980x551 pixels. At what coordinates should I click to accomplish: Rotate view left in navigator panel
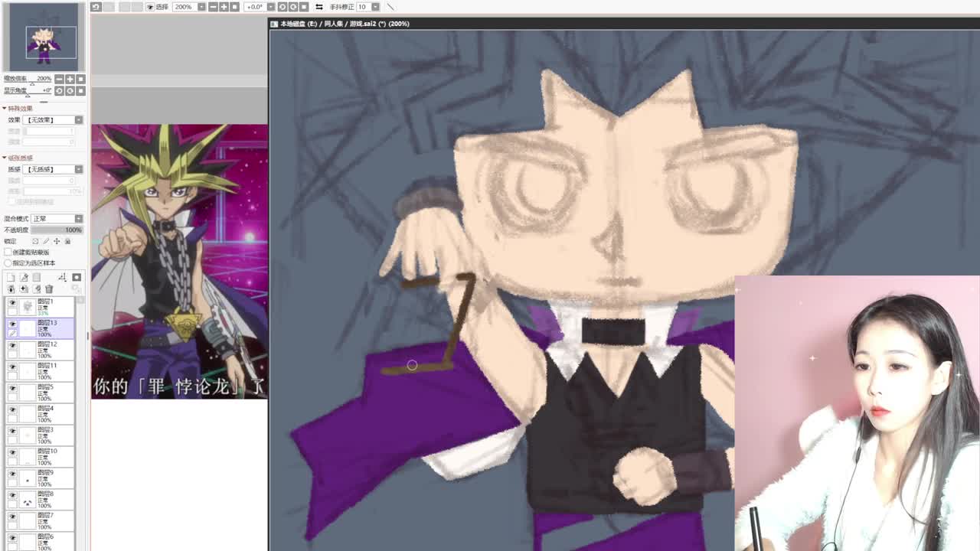tap(59, 90)
